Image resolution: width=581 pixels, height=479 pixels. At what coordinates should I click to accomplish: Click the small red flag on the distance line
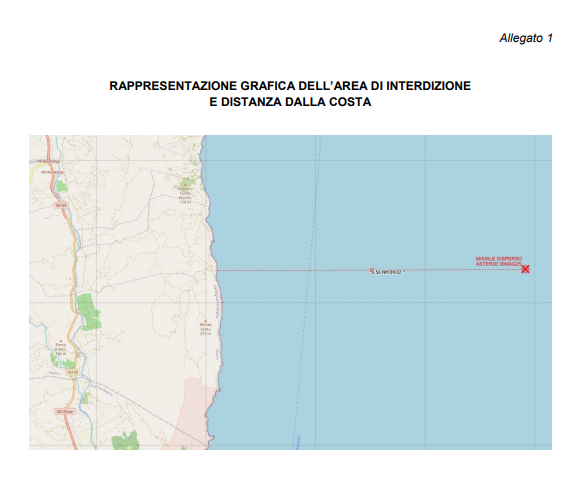coord(372,269)
